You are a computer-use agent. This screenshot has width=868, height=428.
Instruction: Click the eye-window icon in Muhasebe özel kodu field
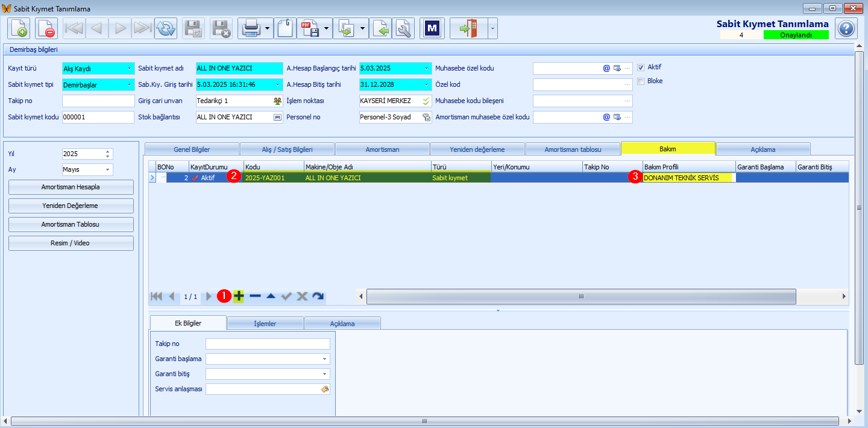(617, 68)
